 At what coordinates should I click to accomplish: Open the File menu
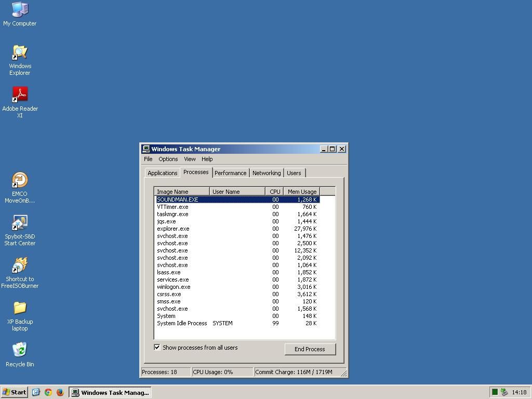click(148, 159)
